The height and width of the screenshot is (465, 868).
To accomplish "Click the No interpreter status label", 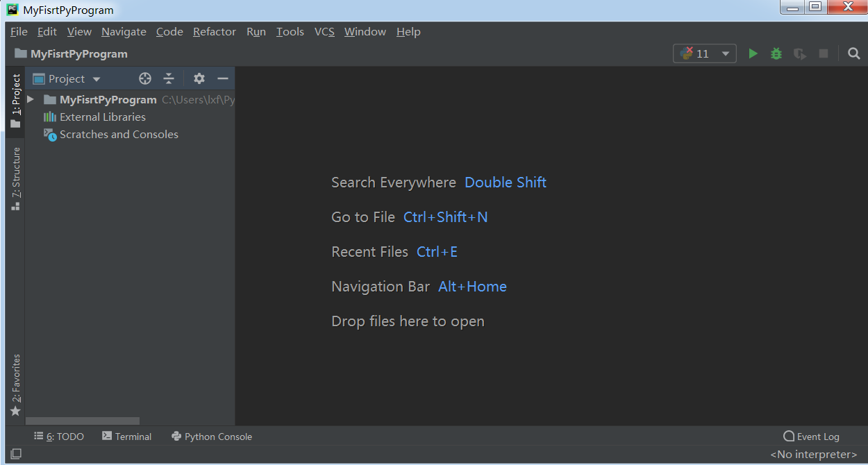I will [814, 455].
